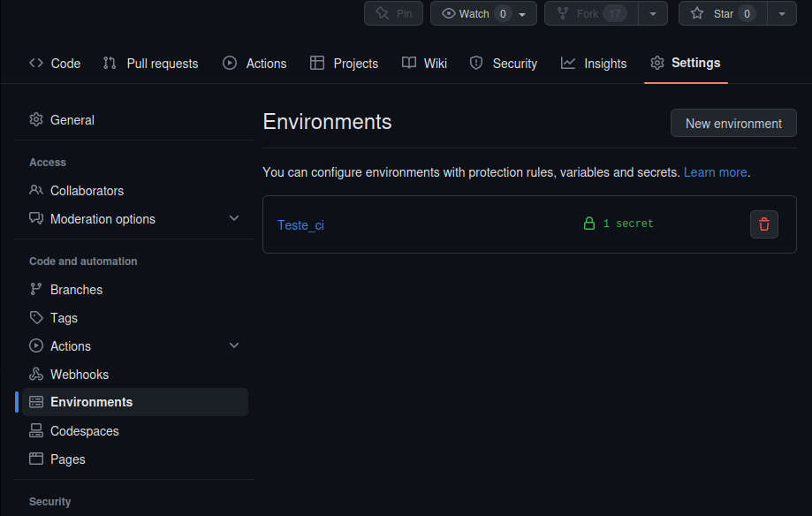Screen dimensions: 812x516
Task: Open the Teste_ci environment link
Action: pos(300,224)
